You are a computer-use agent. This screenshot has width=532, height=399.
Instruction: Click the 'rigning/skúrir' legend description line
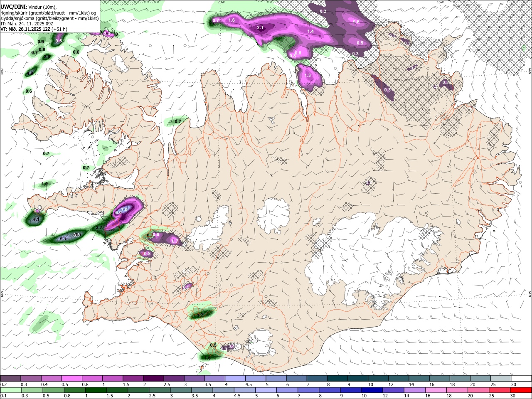point(47,13)
